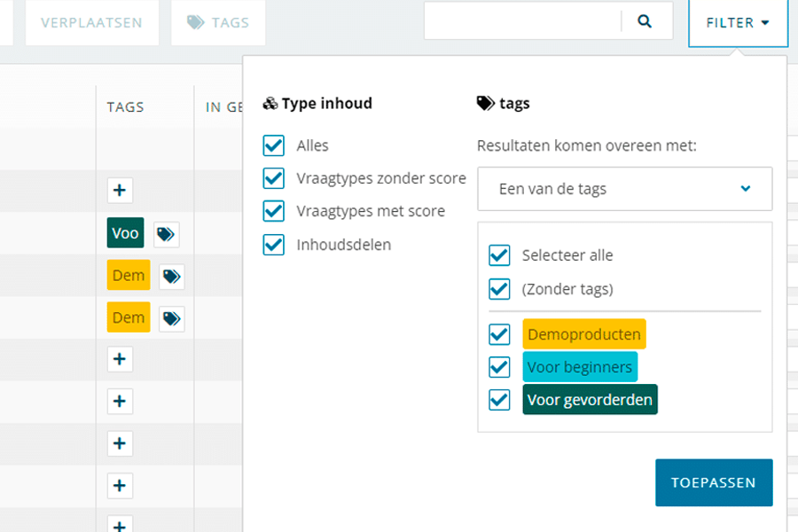Expand the 'Een van de tags' dropdown
Image resolution: width=798 pixels, height=532 pixels.
[624, 189]
